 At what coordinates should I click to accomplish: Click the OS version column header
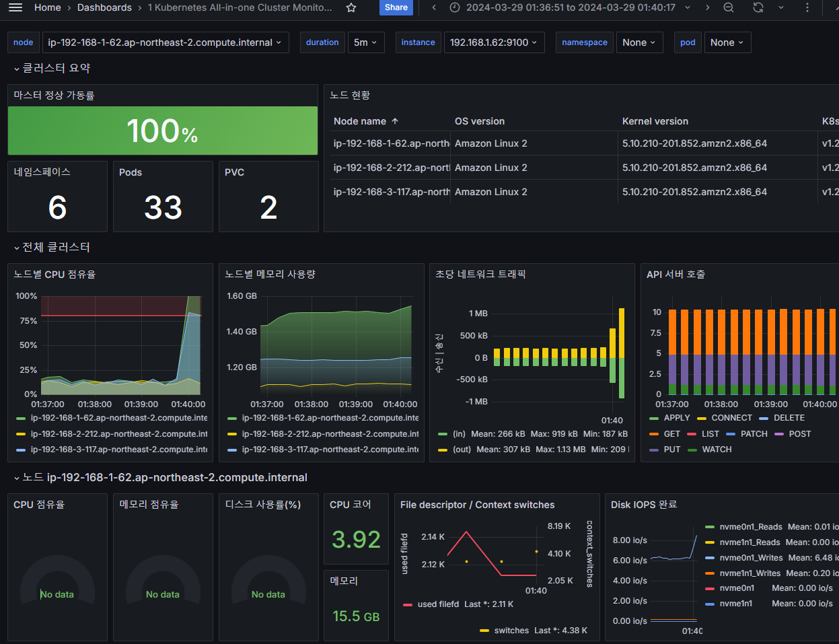click(480, 121)
